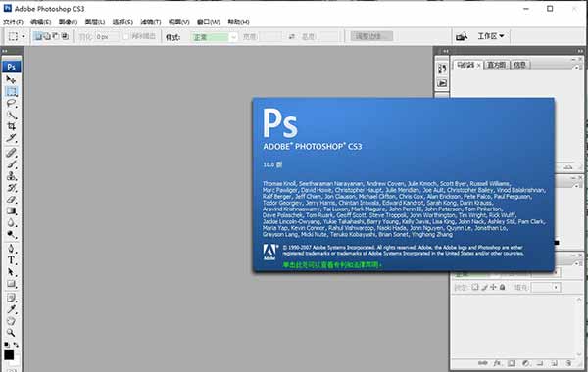Select the Type tool
This screenshot has height=372, width=588.
coord(11,260)
